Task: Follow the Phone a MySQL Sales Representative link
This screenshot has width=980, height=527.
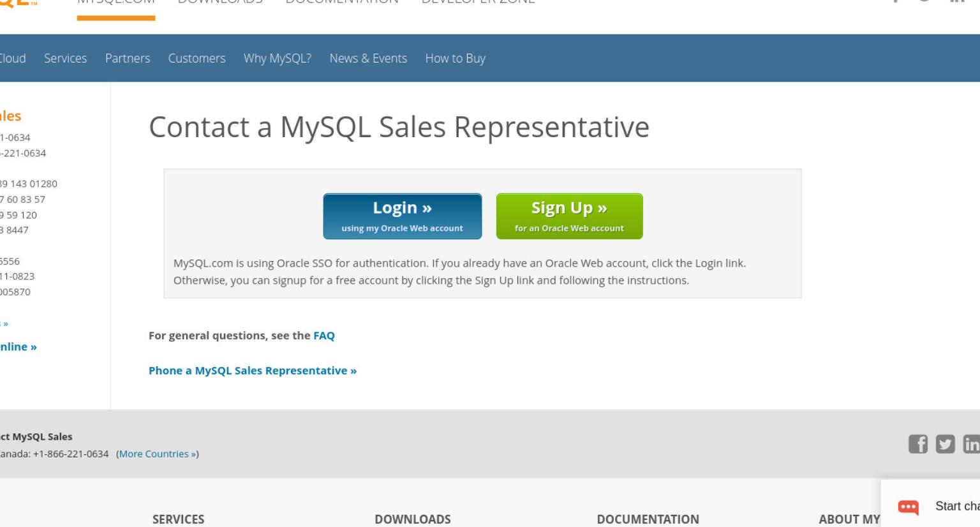Action: tap(253, 371)
